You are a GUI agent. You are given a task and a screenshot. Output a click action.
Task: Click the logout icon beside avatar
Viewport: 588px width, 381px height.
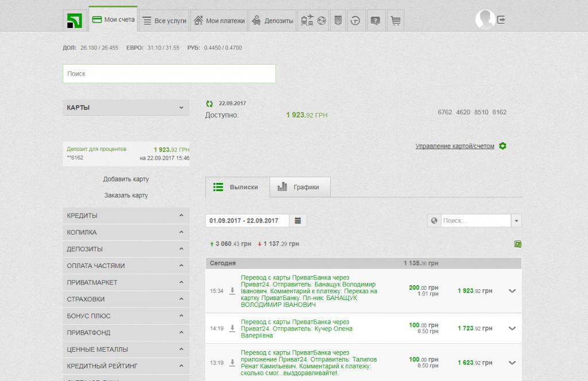pos(501,20)
